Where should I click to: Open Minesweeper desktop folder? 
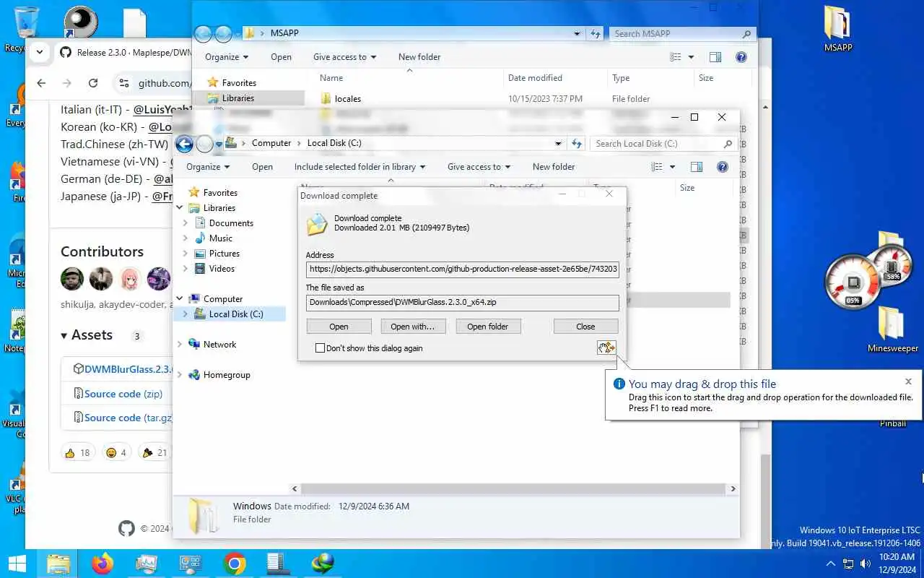click(892, 329)
